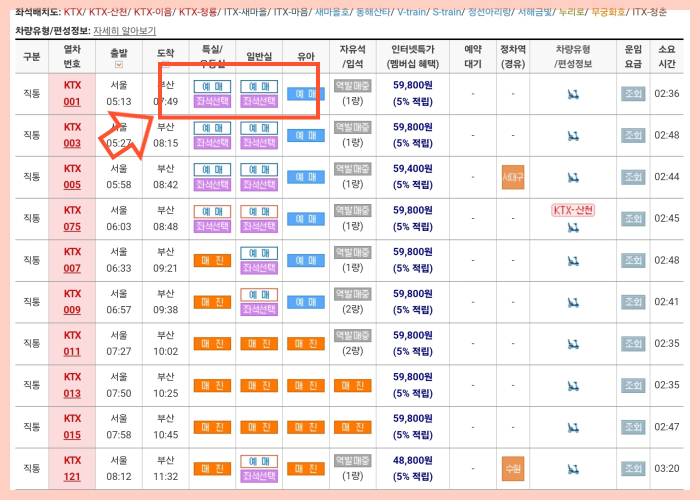Click 조회 fare button for KTX 121
Image resolution: width=700 pixels, height=500 pixels.
[x=633, y=469]
